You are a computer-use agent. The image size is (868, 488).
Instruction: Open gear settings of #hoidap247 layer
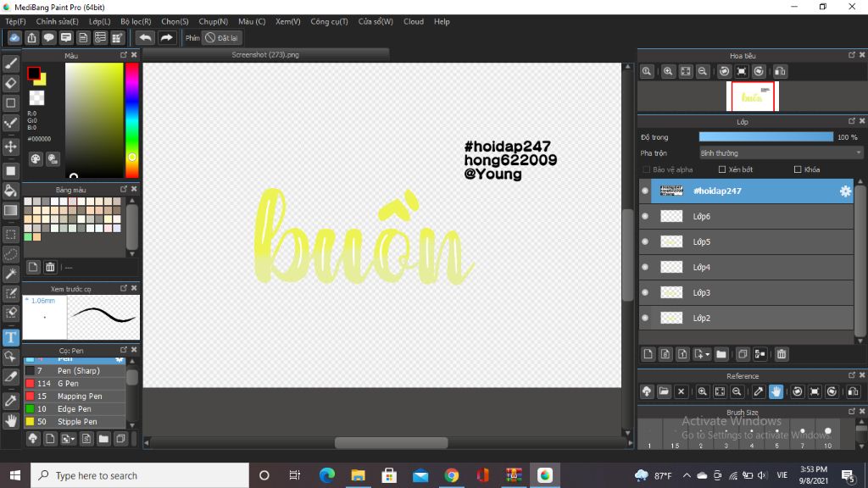pyautogui.click(x=845, y=191)
